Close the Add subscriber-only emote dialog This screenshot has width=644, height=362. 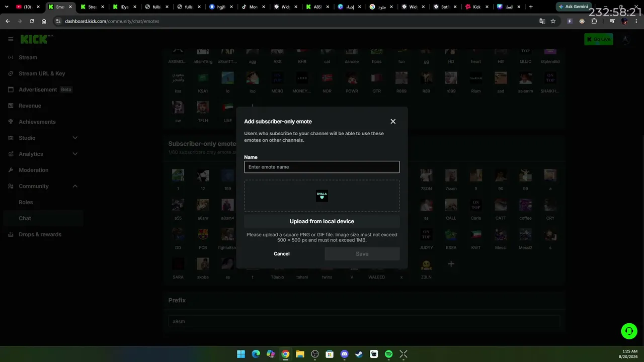[393, 121]
